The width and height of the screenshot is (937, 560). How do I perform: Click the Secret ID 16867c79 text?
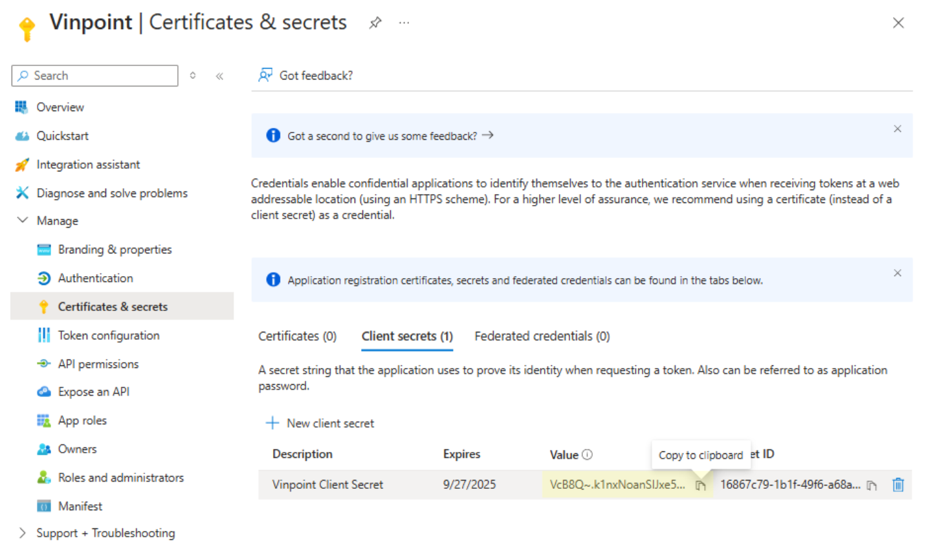[x=790, y=484]
